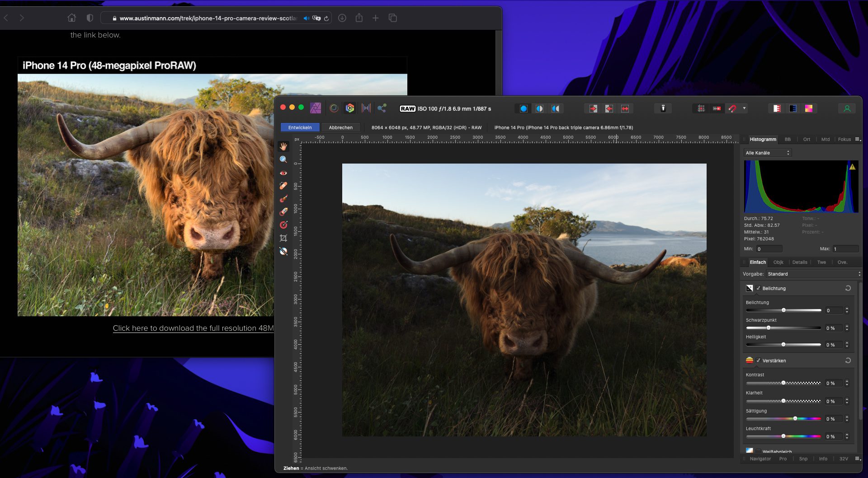
Task: Show clipped tones icon
Action: 809,108
